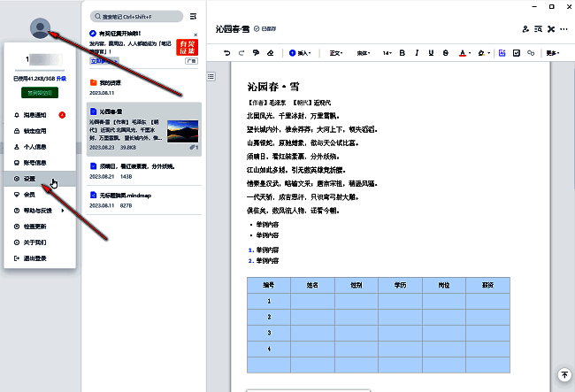Toggle bold formatting
Viewport: 575px width, 392px height.
click(x=402, y=53)
